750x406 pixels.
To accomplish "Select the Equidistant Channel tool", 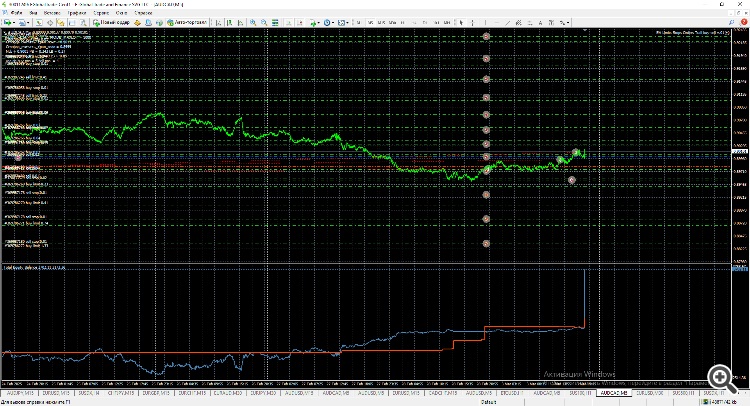I will (518, 22).
